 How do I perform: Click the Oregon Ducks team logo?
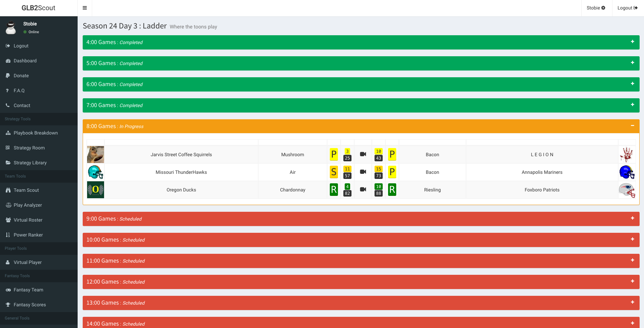(96, 190)
